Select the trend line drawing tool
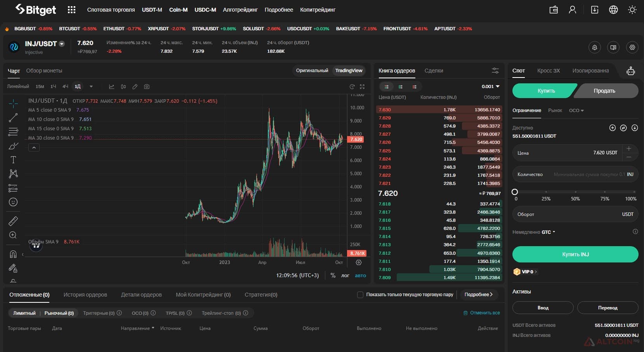 point(13,118)
